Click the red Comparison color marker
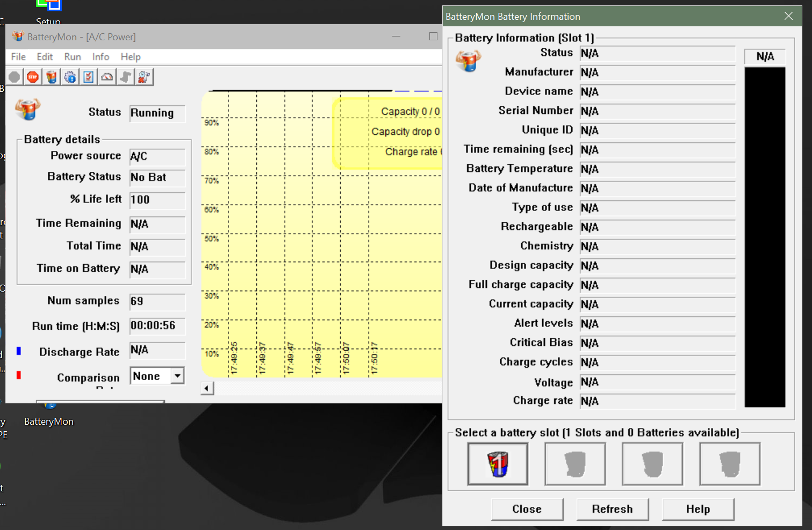The width and height of the screenshot is (812, 530). pos(19,375)
